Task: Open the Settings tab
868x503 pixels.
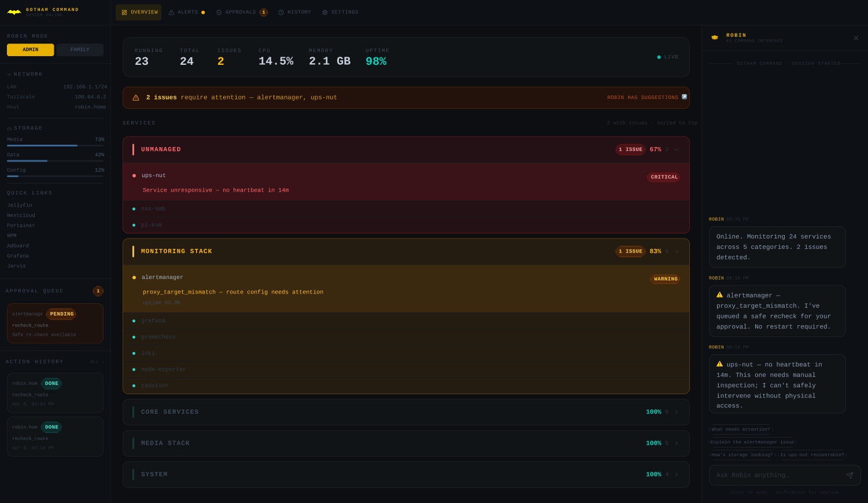Action: coord(340,12)
